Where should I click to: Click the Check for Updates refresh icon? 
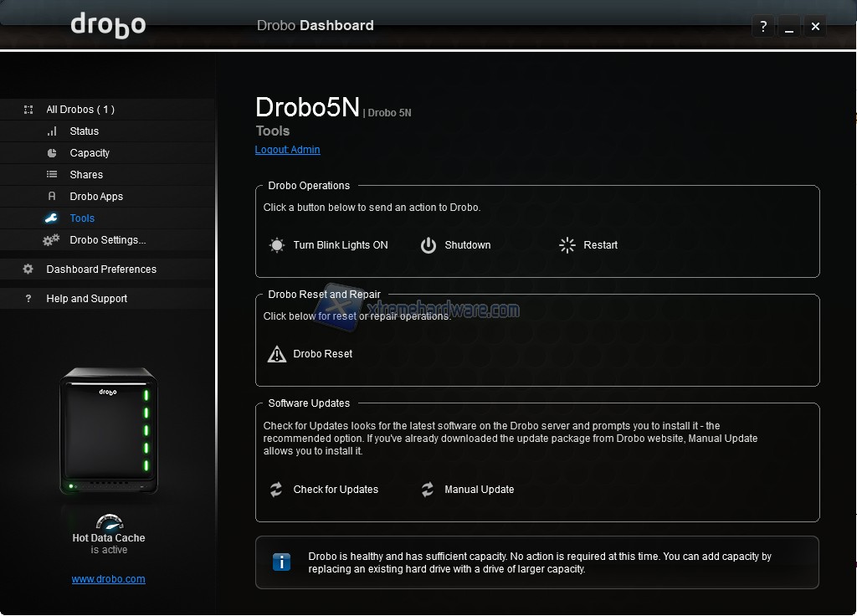pyautogui.click(x=276, y=490)
